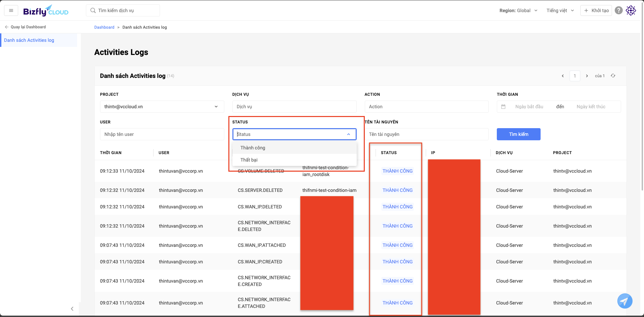Go to next page arrow
Image resolution: width=644 pixels, height=317 pixels.
587,76
